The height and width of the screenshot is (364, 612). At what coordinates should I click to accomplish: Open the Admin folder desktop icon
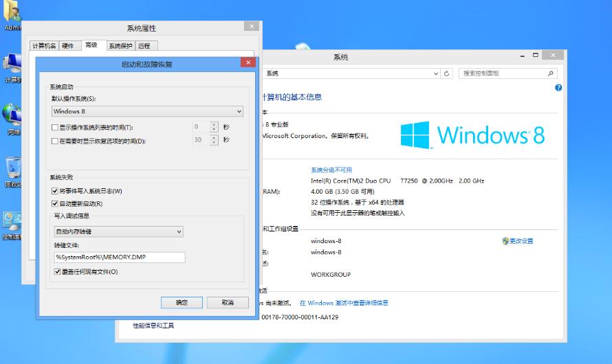(x=12, y=15)
